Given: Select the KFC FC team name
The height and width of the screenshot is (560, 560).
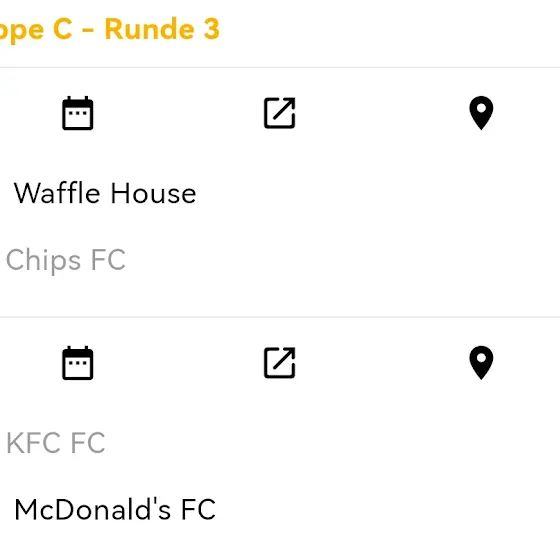Looking at the screenshot, I should pyautogui.click(x=56, y=443).
